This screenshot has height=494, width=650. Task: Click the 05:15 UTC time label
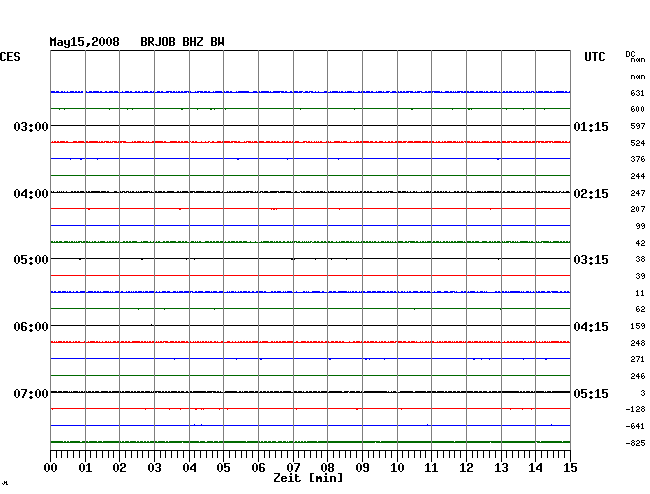tap(591, 393)
